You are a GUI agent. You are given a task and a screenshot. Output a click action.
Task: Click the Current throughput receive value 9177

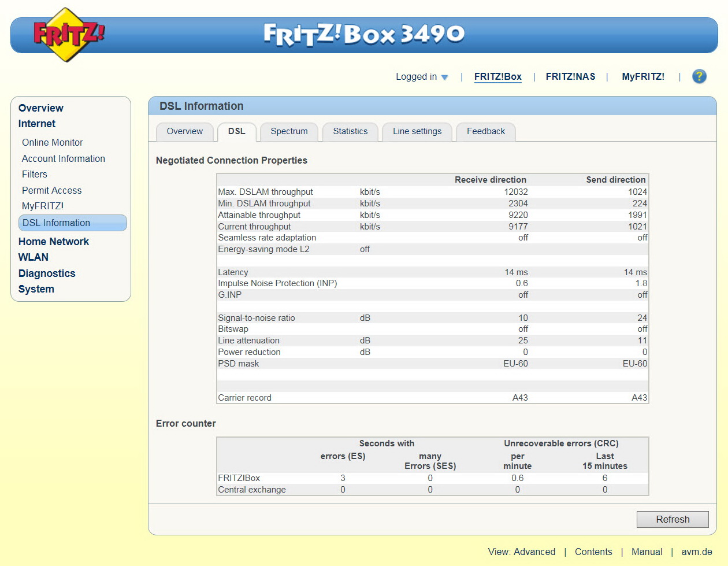click(518, 227)
